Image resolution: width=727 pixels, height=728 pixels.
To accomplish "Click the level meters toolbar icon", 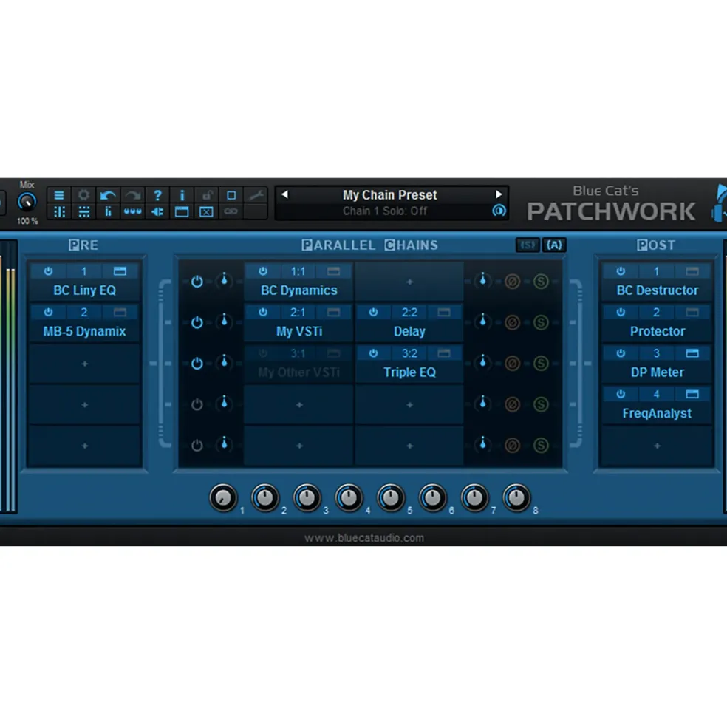I will [x=108, y=211].
